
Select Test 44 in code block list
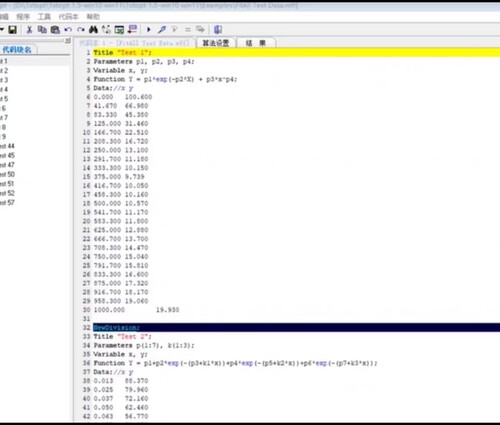[7, 146]
